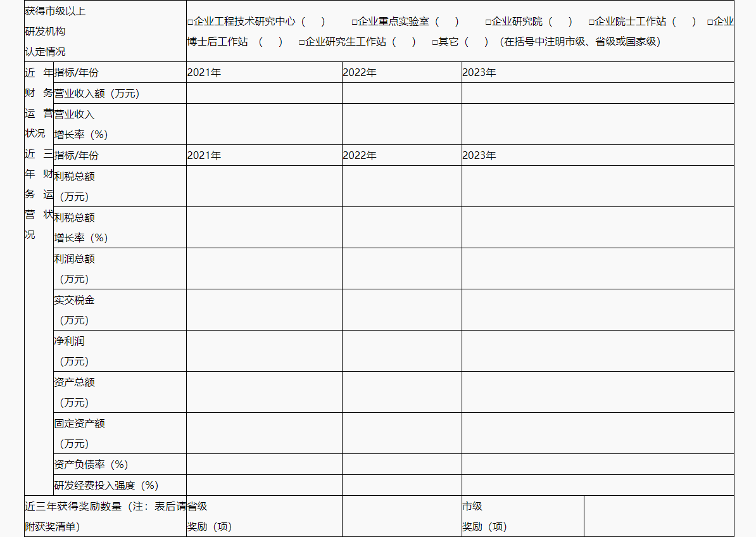This screenshot has height=537, width=756.
Task: Click the 2022年 cell for 利税总额增长率
Action: point(401,227)
